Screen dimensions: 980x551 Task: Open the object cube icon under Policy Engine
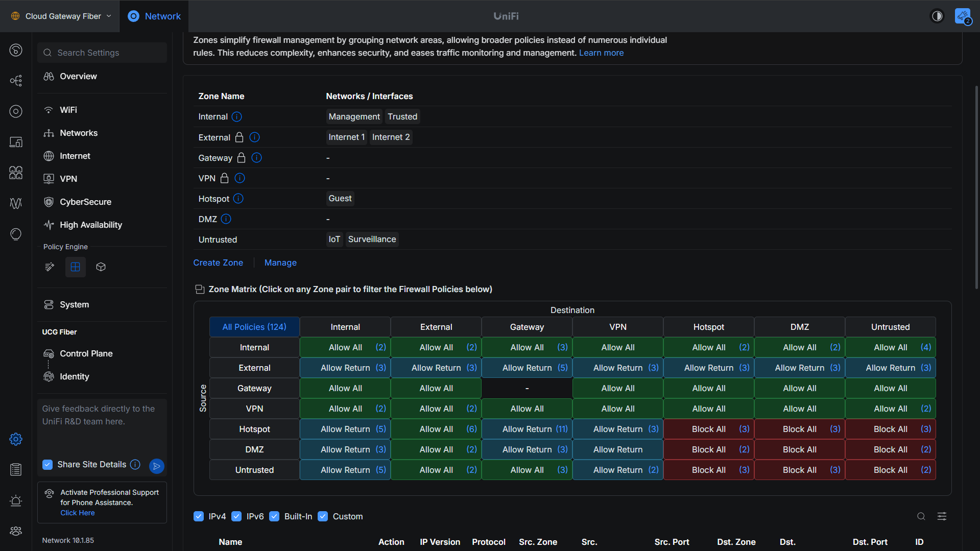pyautogui.click(x=101, y=267)
